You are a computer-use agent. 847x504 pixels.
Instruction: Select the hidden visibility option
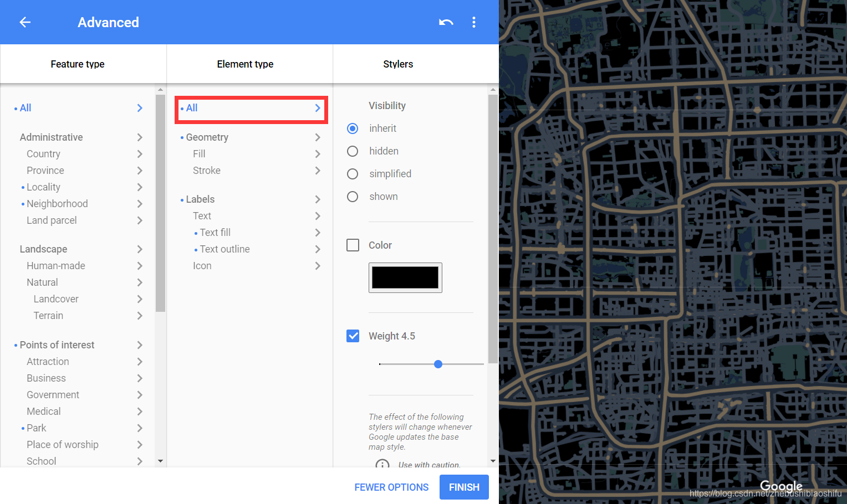coord(353,151)
